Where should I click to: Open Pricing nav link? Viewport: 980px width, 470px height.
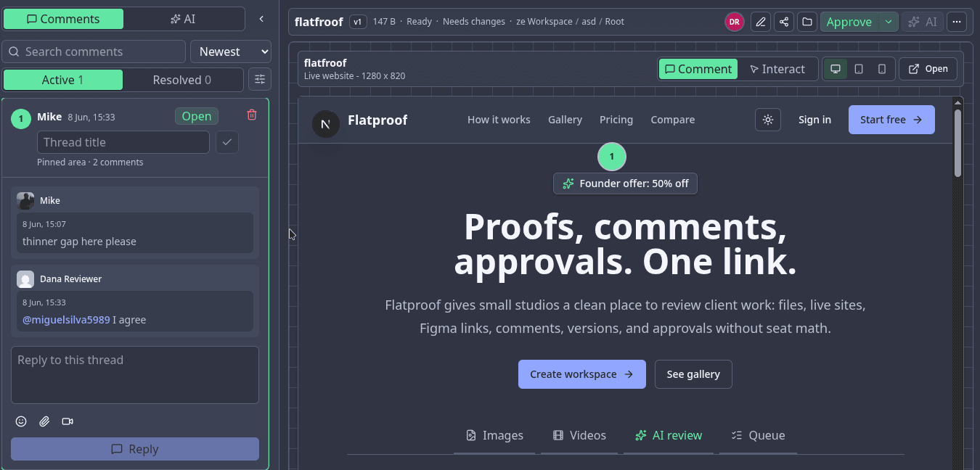(616, 120)
